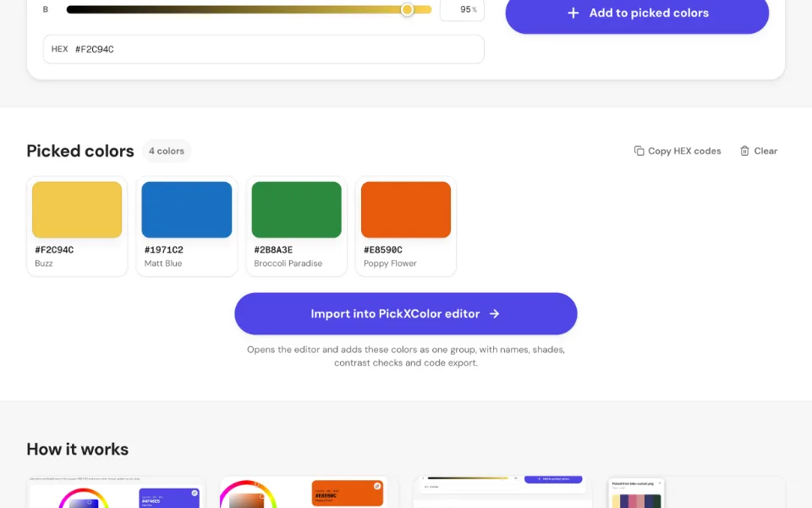Open fourth How it works thumbnail with palette image
The height and width of the screenshot is (508, 812).
(x=695, y=492)
